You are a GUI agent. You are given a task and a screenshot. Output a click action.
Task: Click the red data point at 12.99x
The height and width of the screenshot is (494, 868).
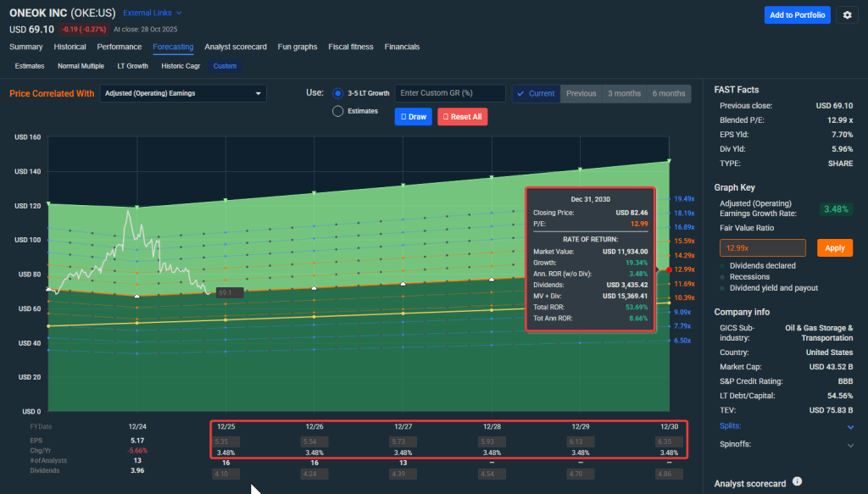click(669, 269)
